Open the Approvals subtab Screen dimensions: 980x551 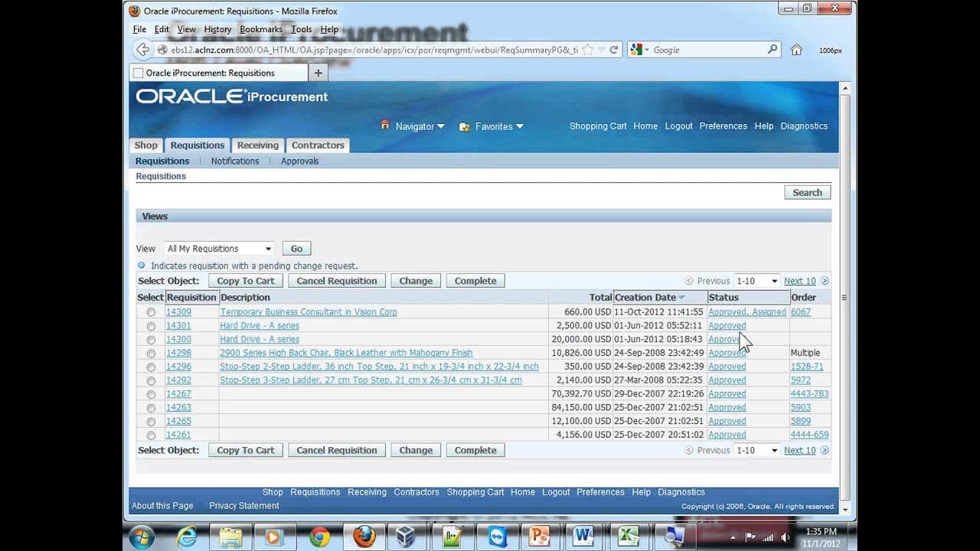tap(299, 161)
